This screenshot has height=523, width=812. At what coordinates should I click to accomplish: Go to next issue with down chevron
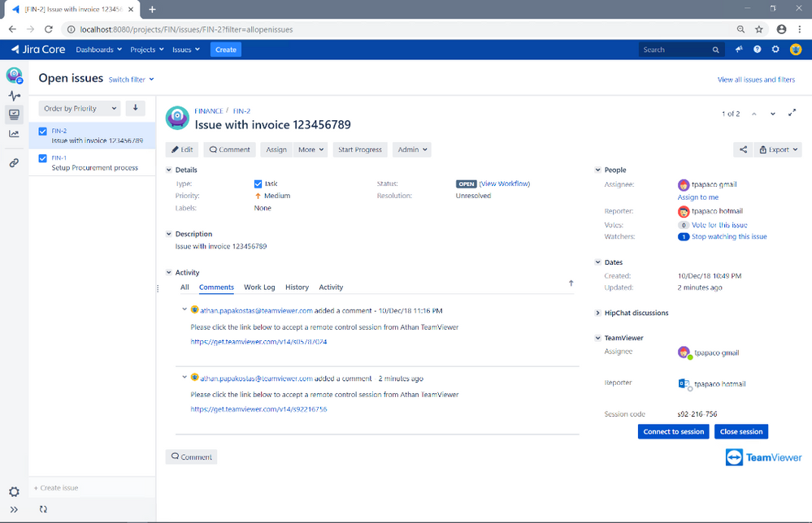tap(773, 114)
